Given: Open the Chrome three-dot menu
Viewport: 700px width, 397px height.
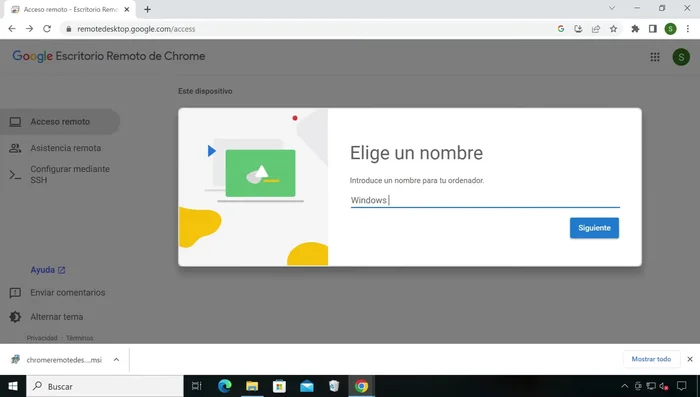Looking at the screenshot, I should 688,29.
